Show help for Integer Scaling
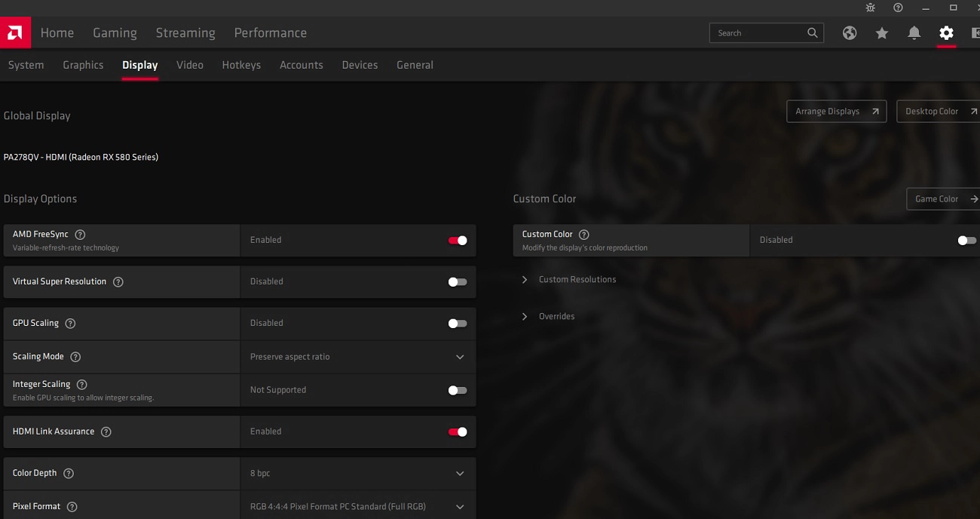This screenshot has width=980, height=519. click(82, 384)
